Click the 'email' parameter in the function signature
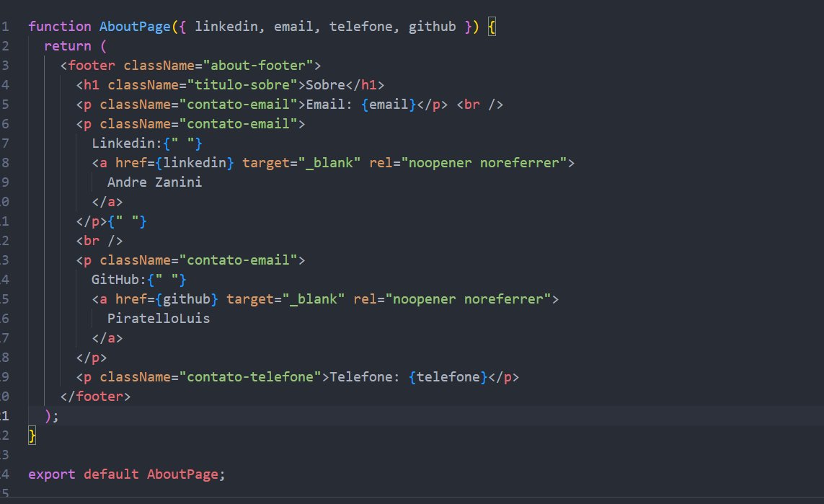 [x=293, y=26]
